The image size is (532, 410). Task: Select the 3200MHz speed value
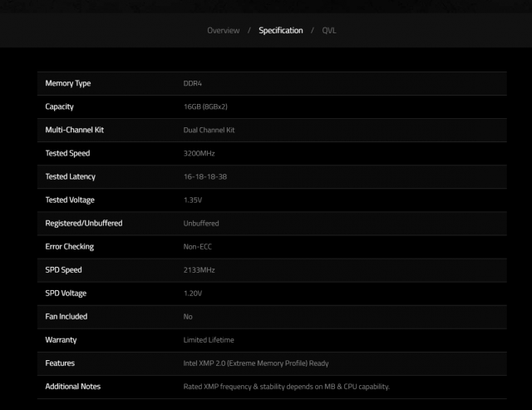tap(199, 154)
